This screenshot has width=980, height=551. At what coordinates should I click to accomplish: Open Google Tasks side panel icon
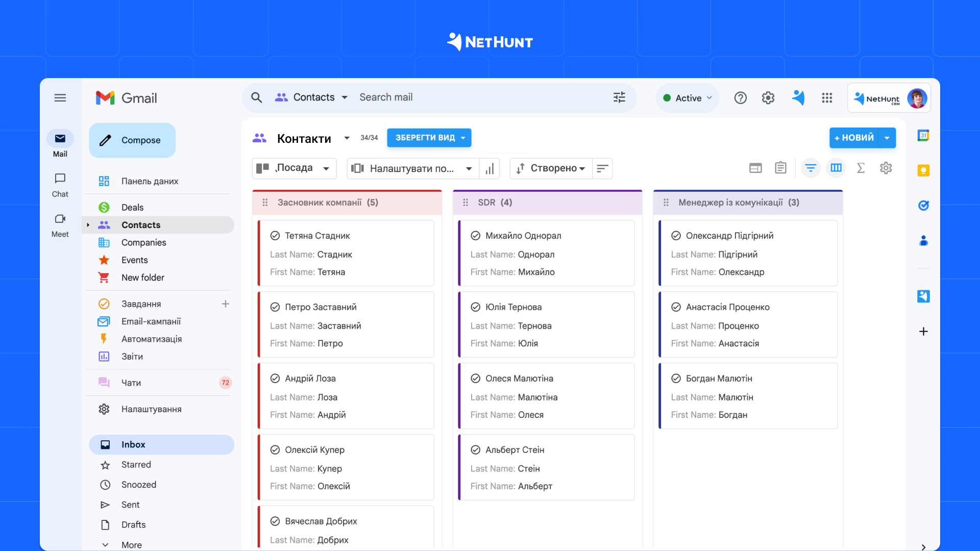tap(923, 206)
